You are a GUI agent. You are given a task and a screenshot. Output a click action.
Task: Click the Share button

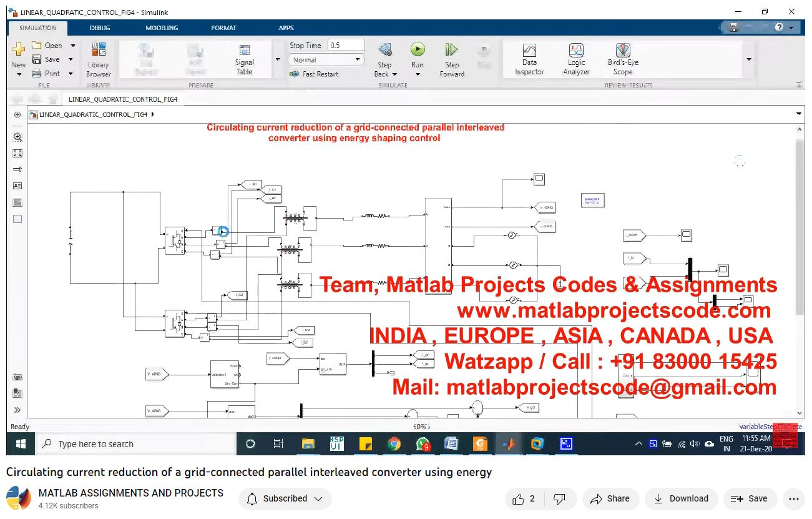coord(610,498)
